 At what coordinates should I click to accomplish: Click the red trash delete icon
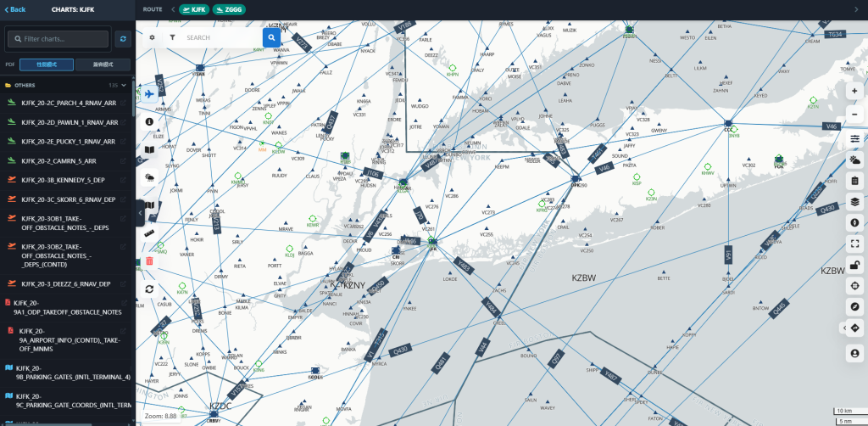(x=149, y=261)
